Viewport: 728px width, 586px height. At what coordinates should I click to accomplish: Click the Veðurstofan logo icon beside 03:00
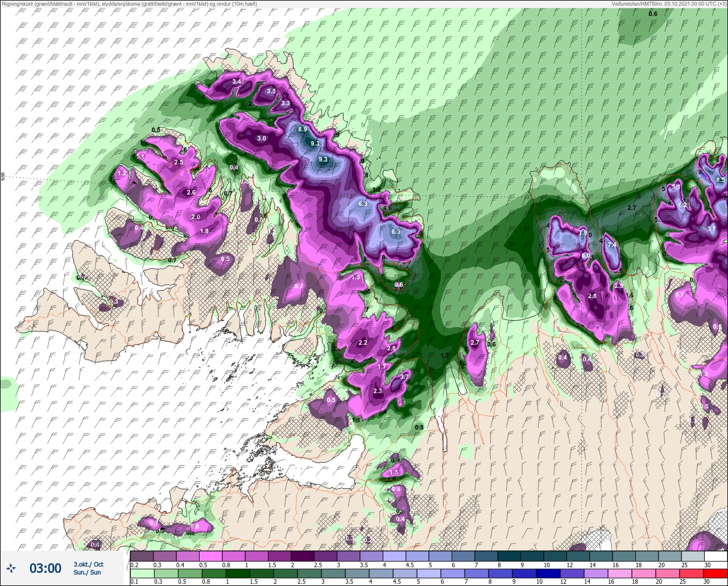tap(11, 568)
